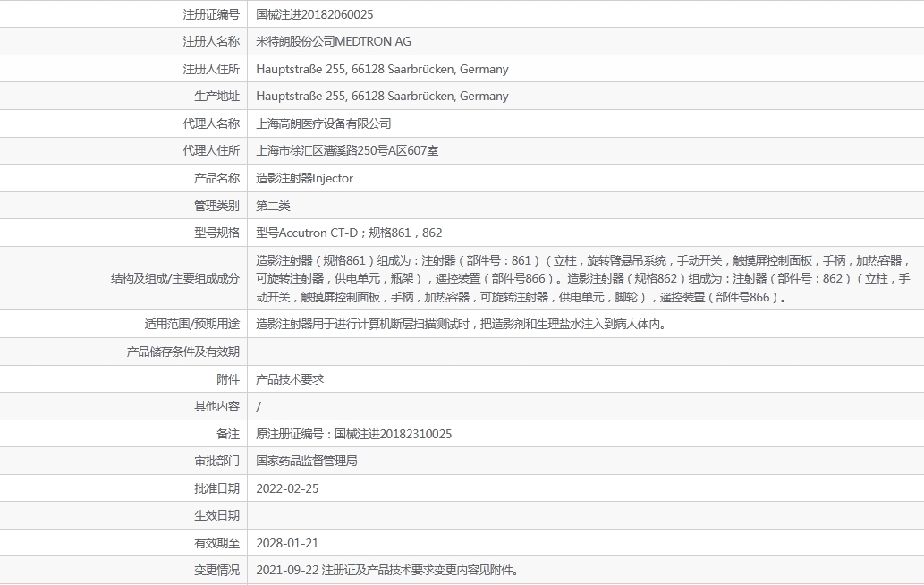Click the 备注 label

(x=228, y=434)
